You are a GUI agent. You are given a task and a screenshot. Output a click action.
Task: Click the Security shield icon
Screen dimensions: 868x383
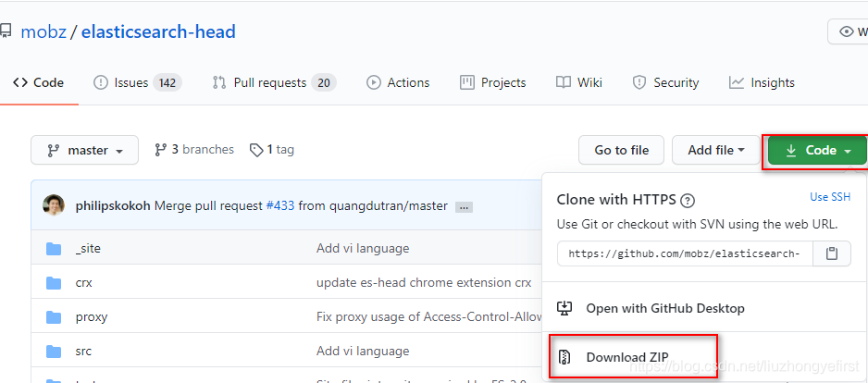pos(639,83)
